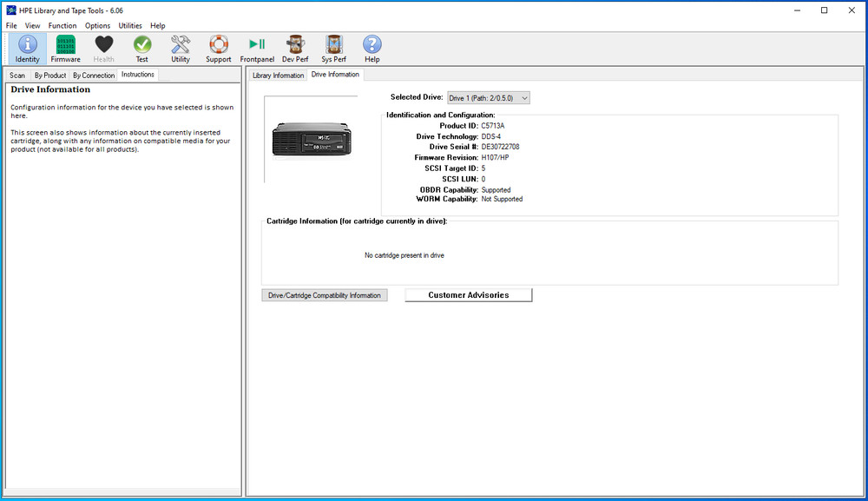Viewport: 868px width, 501px height.
Task: Switch to the Library Information tab
Action: pos(278,76)
